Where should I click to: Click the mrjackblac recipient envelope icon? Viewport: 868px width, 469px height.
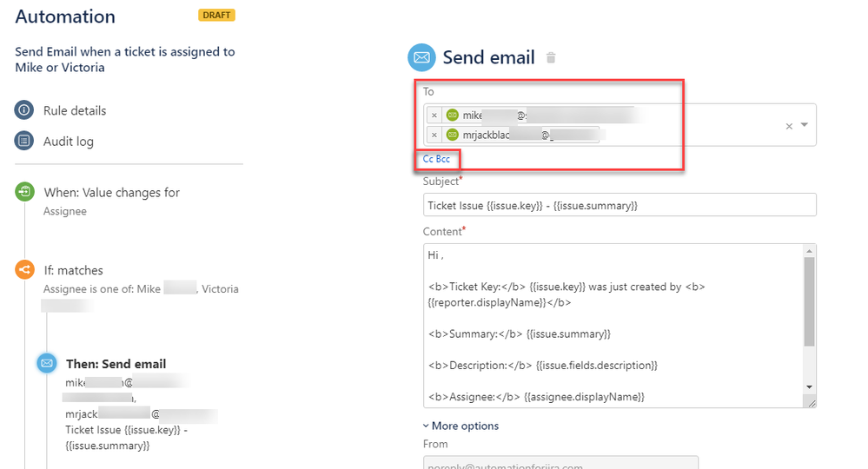click(x=453, y=135)
